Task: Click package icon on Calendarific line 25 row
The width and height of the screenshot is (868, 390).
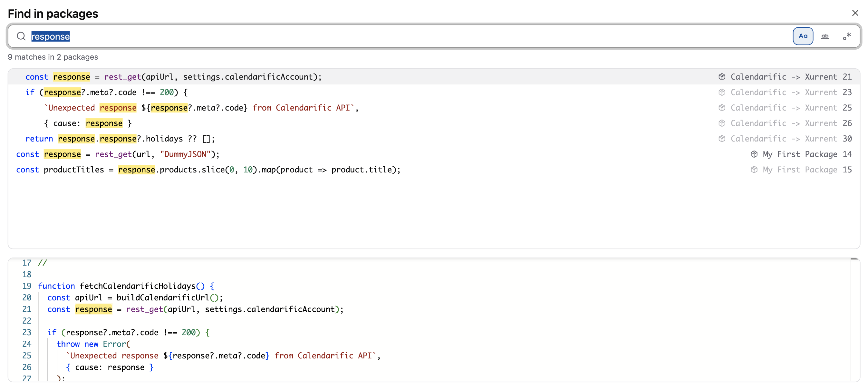Action: click(722, 108)
